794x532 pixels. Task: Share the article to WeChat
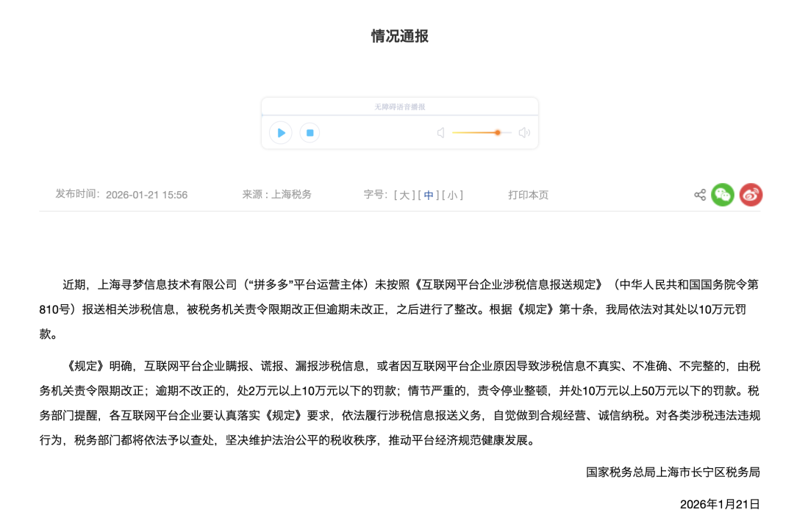tap(723, 195)
